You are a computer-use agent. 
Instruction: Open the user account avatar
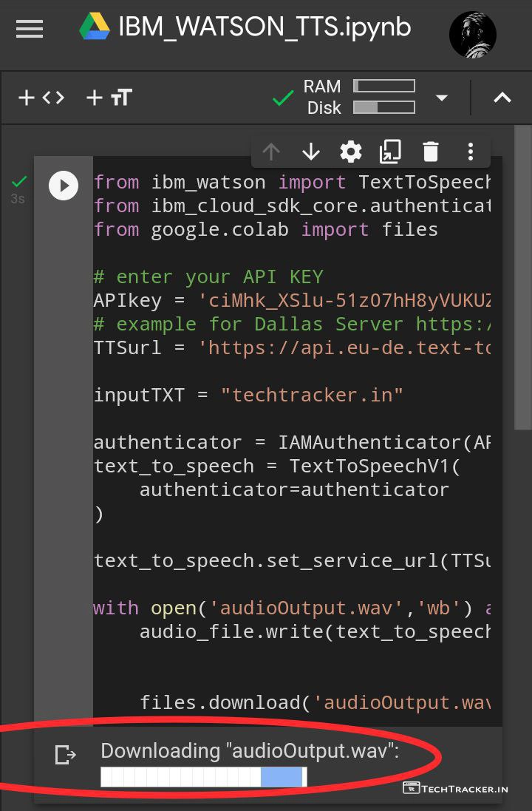coord(473,34)
